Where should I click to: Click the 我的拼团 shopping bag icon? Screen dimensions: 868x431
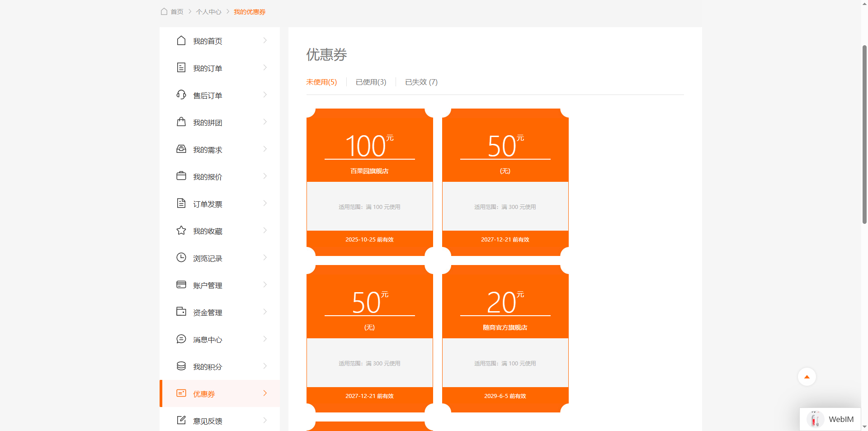pos(181,122)
